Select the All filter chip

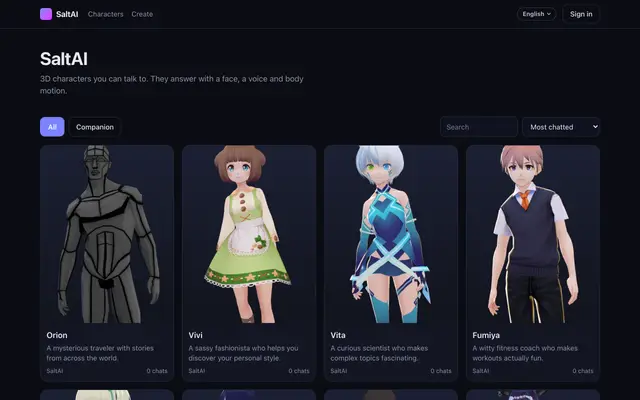(x=52, y=127)
